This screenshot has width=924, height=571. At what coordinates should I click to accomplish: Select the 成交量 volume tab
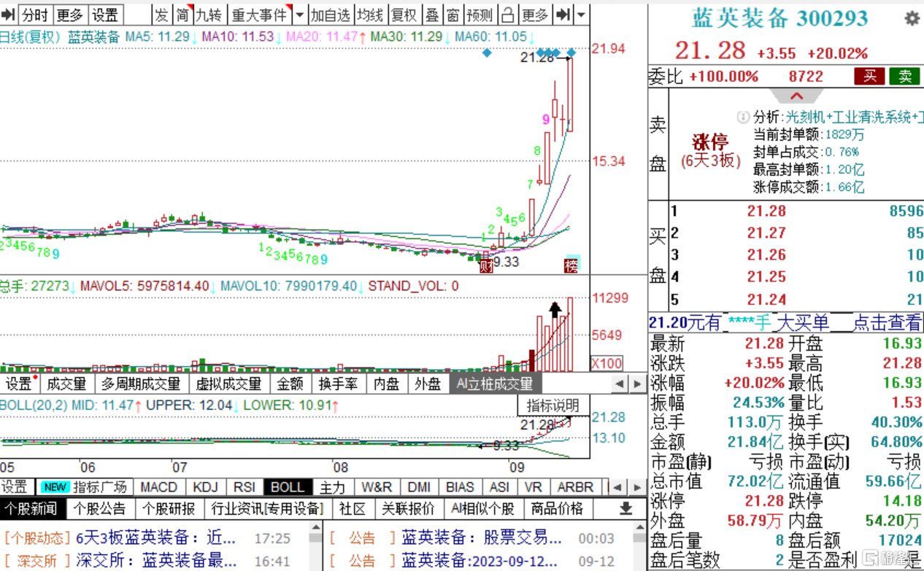(66, 384)
